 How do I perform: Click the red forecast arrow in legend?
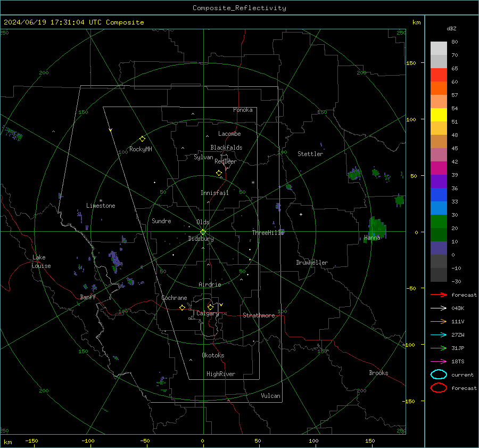[439, 295]
